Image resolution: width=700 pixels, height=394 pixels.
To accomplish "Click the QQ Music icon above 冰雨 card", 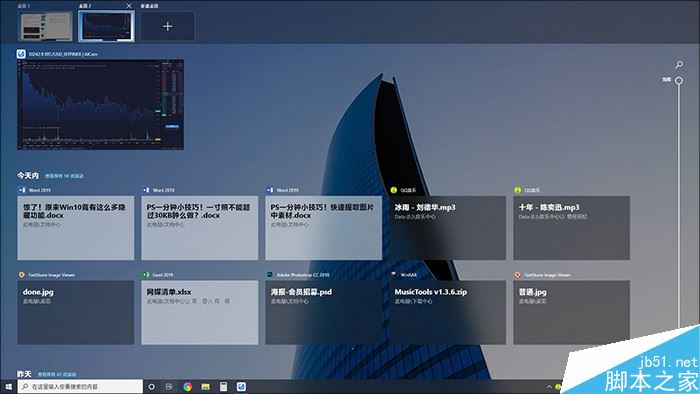I will point(393,190).
